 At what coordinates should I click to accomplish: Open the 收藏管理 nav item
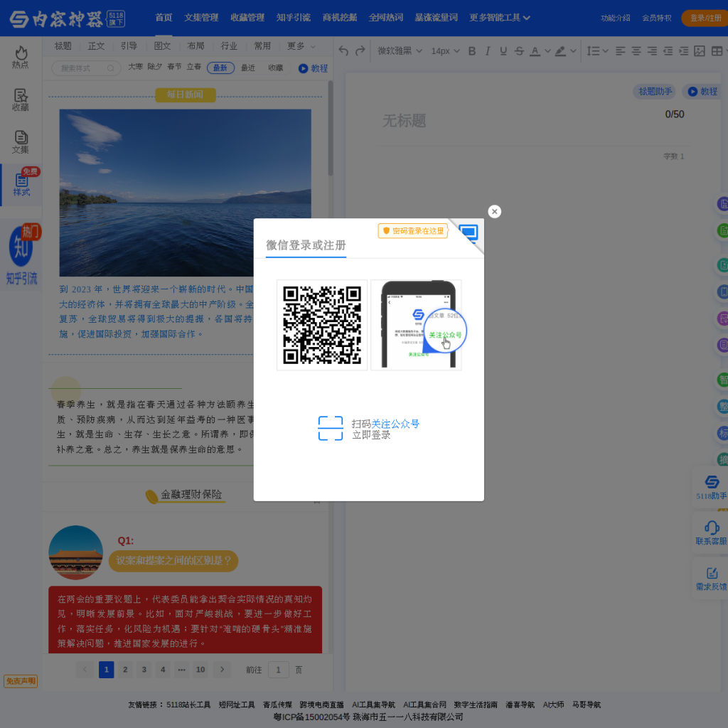point(247,18)
